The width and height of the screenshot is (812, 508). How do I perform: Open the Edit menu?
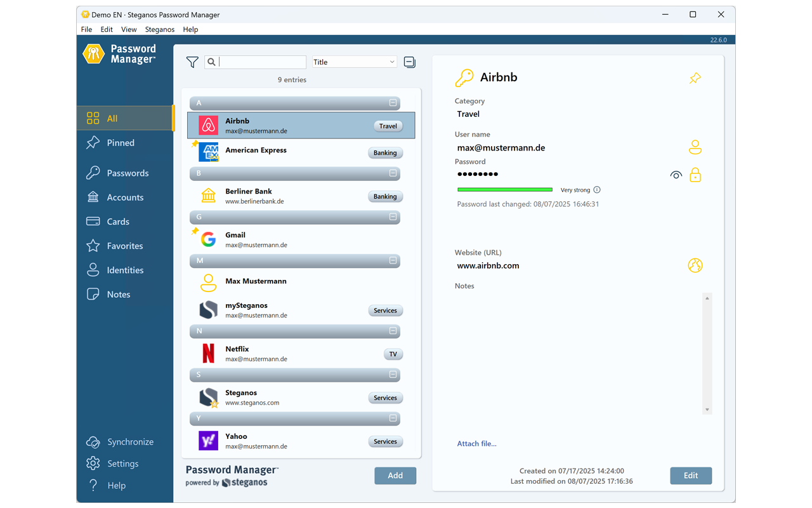[107, 29]
